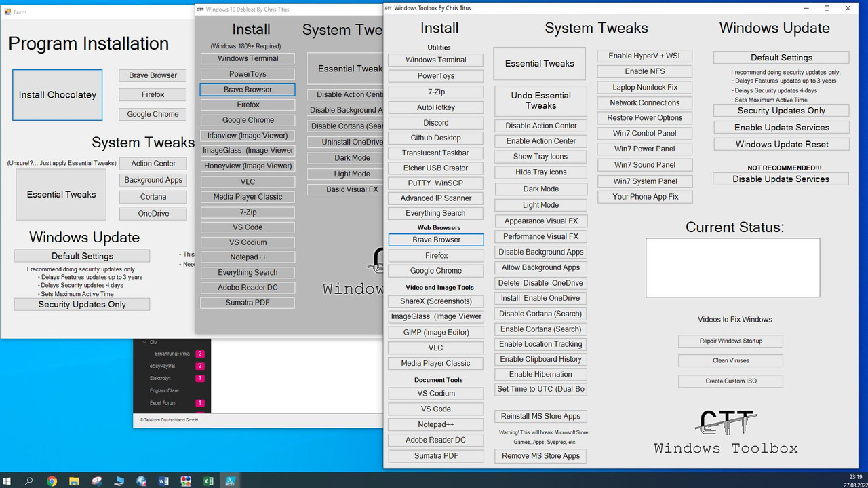Install Etcher USB Creator in the Toolbox
868x488 pixels.
pos(436,168)
